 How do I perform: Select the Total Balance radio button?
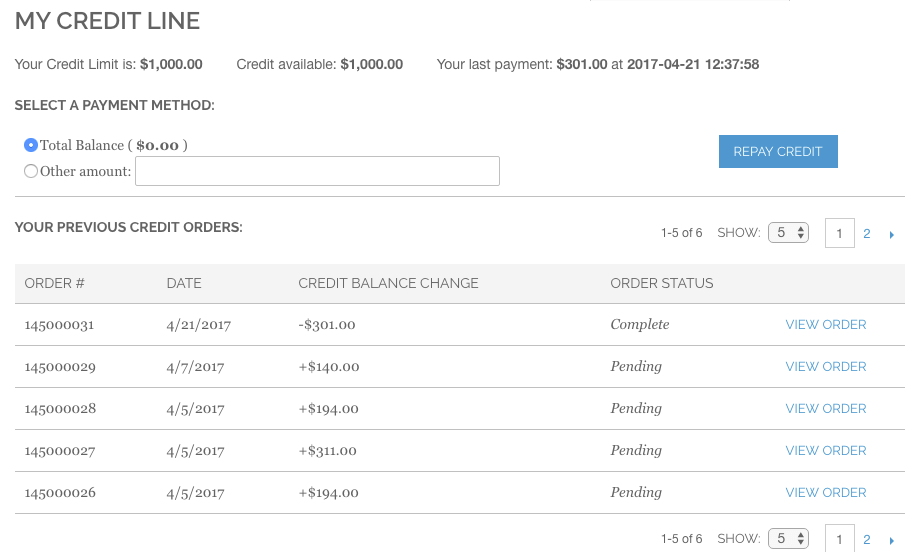click(x=31, y=145)
